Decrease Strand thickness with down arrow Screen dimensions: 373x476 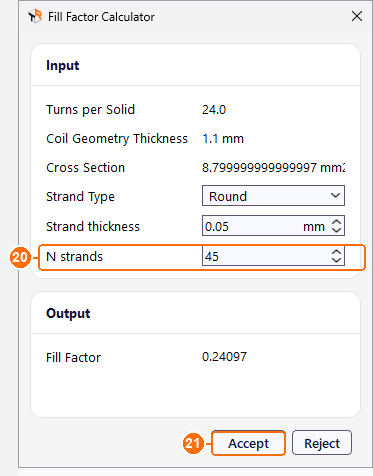(337, 230)
